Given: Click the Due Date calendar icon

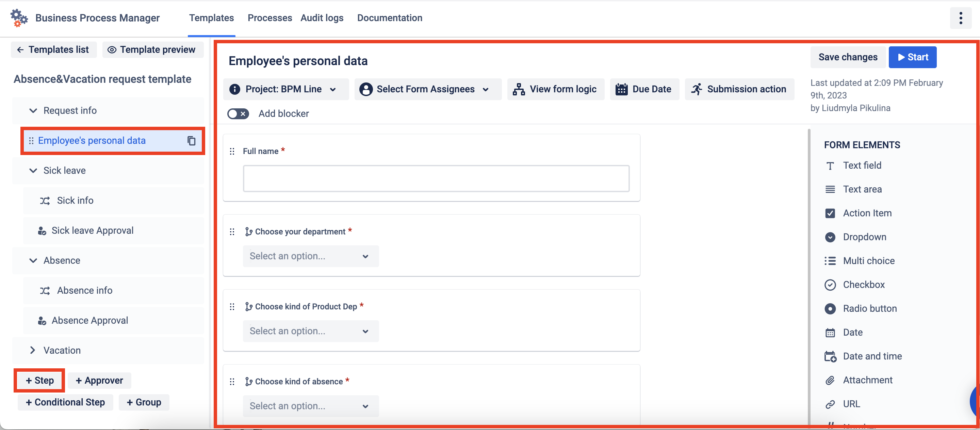Looking at the screenshot, I should (x=621, y=89).
